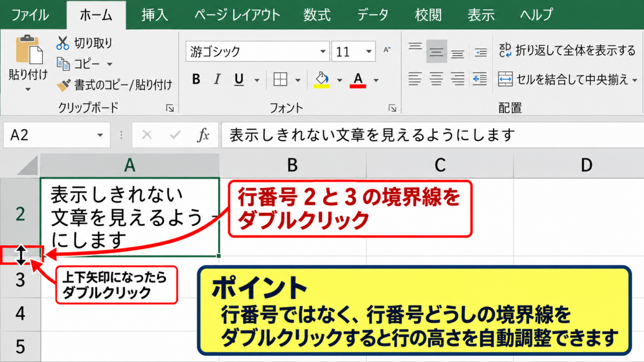Image resolution: width=644 pixels, height=362 pixels.
Task: Open the ヘルプ tab
Action: tap(536, 15)
